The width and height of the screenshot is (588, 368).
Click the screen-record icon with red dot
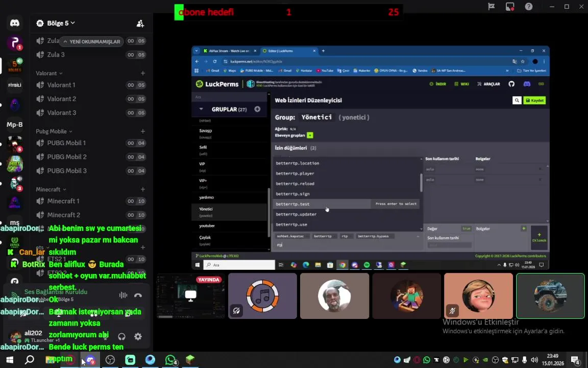[509, 6]
